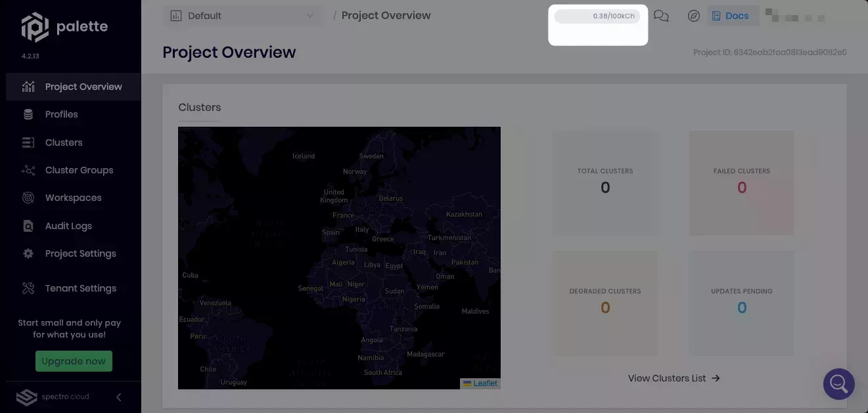This screenshot has width=868, height=413.
Task: Click the purple search help button
Action: click(x=838, y=383)
